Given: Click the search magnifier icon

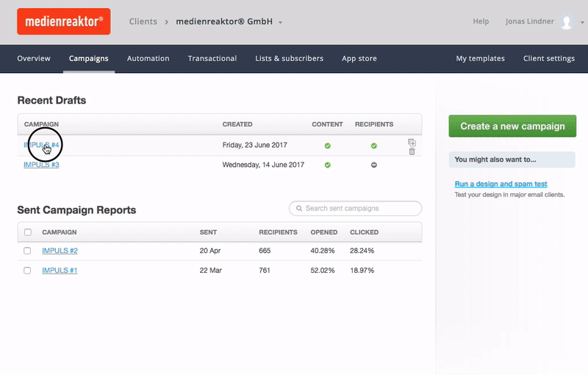Looking at the screenshot, I should [299, 209].
